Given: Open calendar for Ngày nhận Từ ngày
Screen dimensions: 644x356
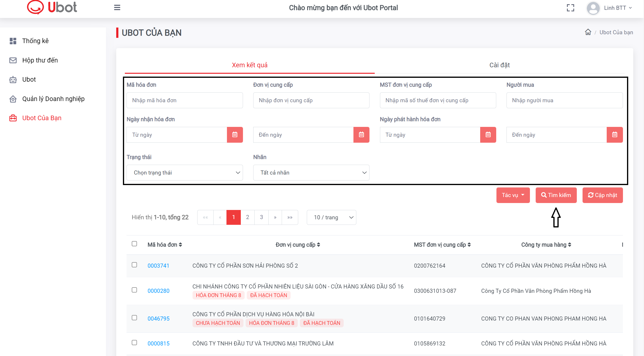Looking at the screenshot, I should pyautogui.click(x=235, y=135).
